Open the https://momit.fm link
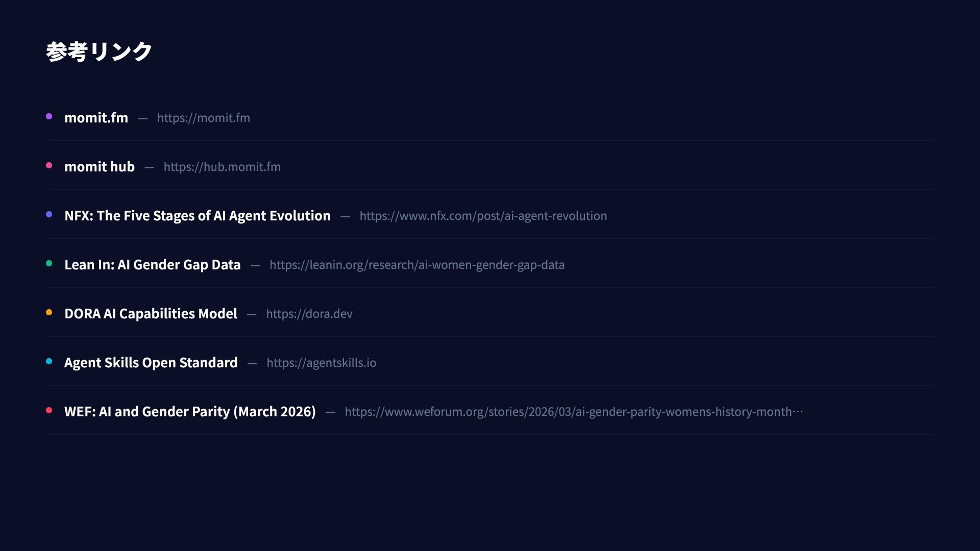Image resolution: width=980 pixels, height=551 pixels. (203, 118)
